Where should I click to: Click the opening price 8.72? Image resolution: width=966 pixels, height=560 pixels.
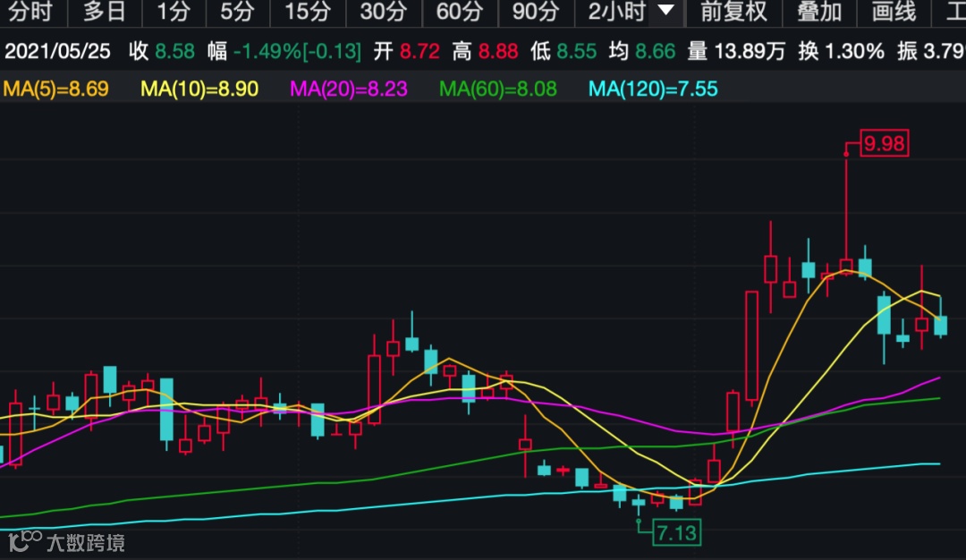click(x=419, y=51)
